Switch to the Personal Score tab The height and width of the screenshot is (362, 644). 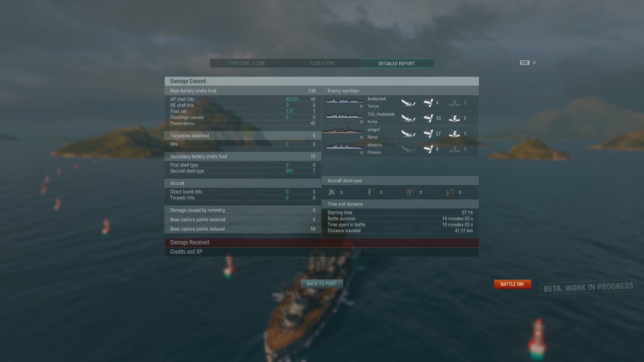(247, 63)
